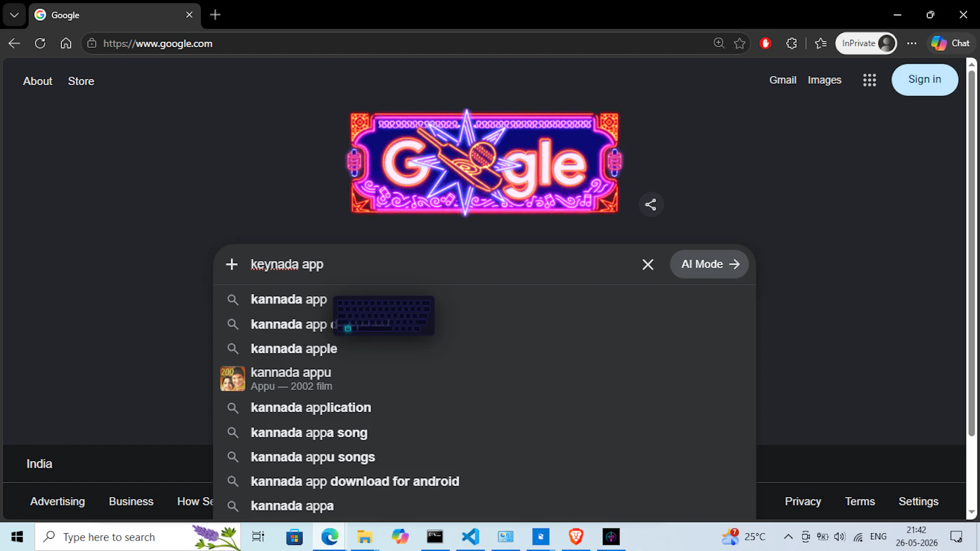
Task: Select the Google browser tab
Action: pyautogui.click(x=114, y=15)
